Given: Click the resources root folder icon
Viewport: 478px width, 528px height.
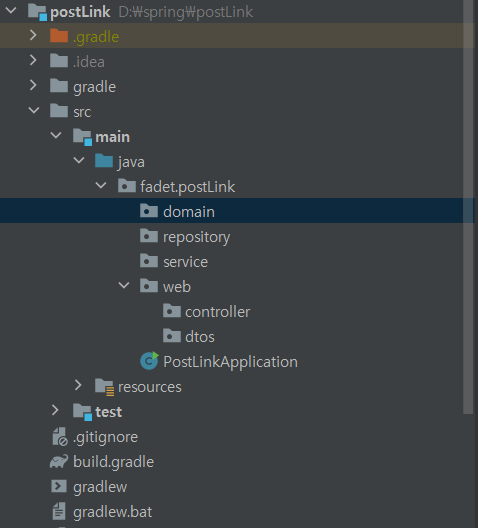Looking at the screenshot, I should 104,387.
